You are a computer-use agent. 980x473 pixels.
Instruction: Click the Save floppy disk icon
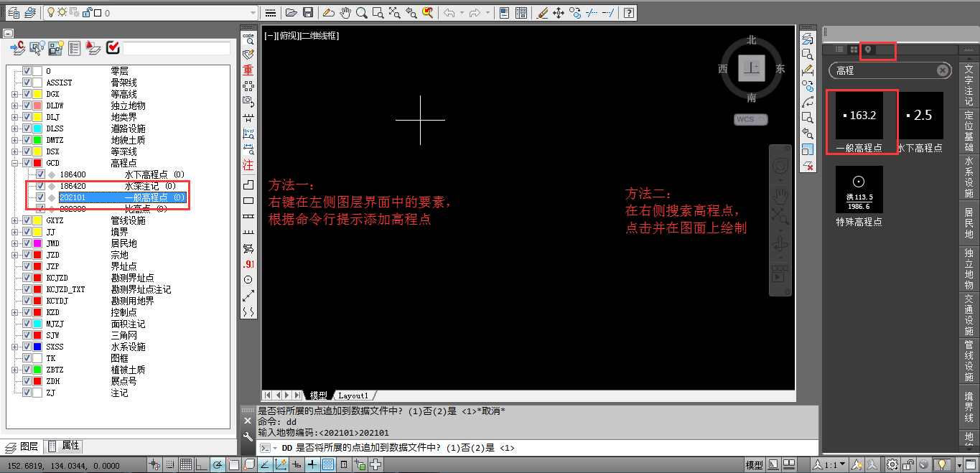pos(308,13)
